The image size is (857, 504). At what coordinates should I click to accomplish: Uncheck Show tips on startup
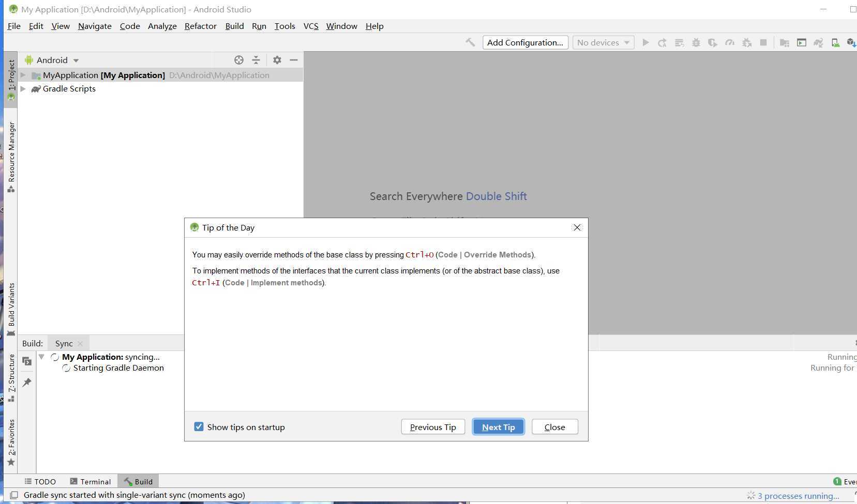[199, 426]
